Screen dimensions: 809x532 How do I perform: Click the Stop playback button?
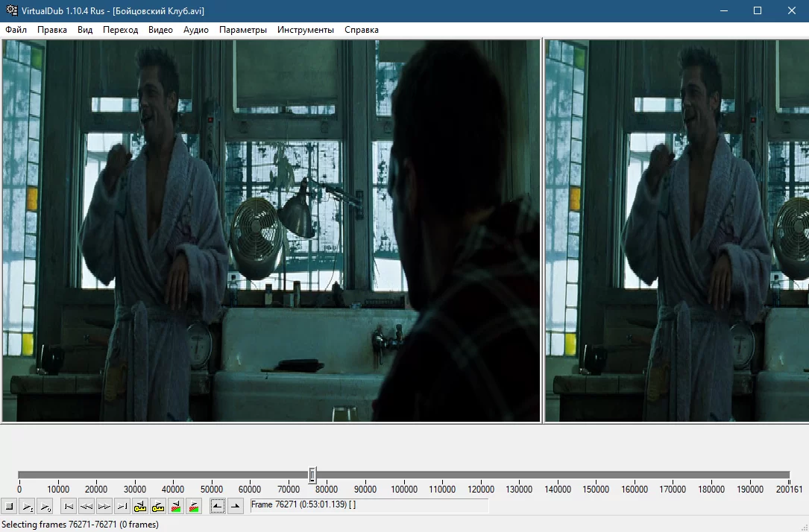pos(9,507)
